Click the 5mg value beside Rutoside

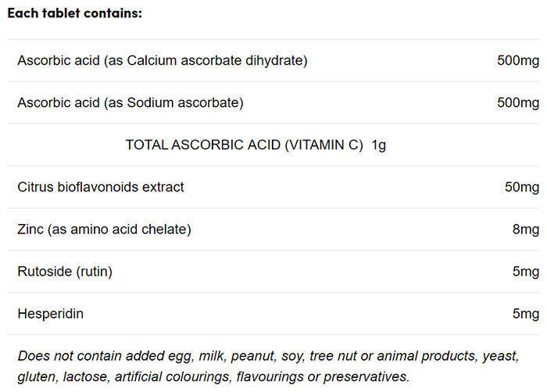click(524, 271)
